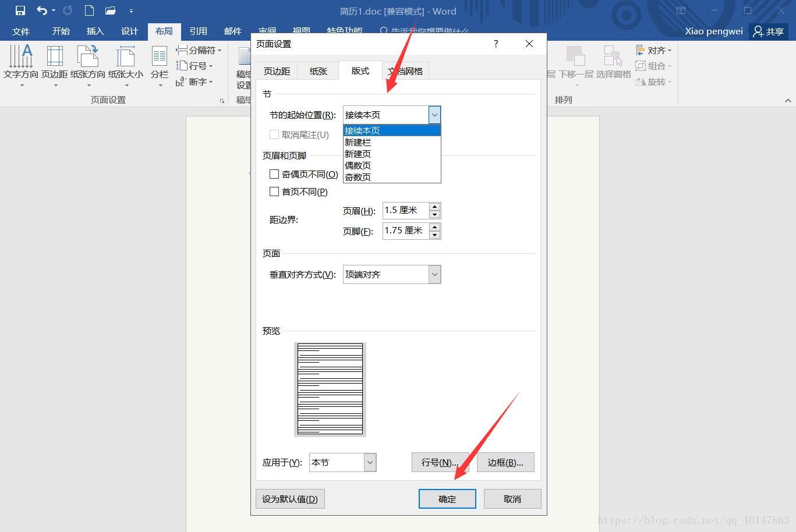Open the 分栏 columns tool

click(x=160, y=66)
